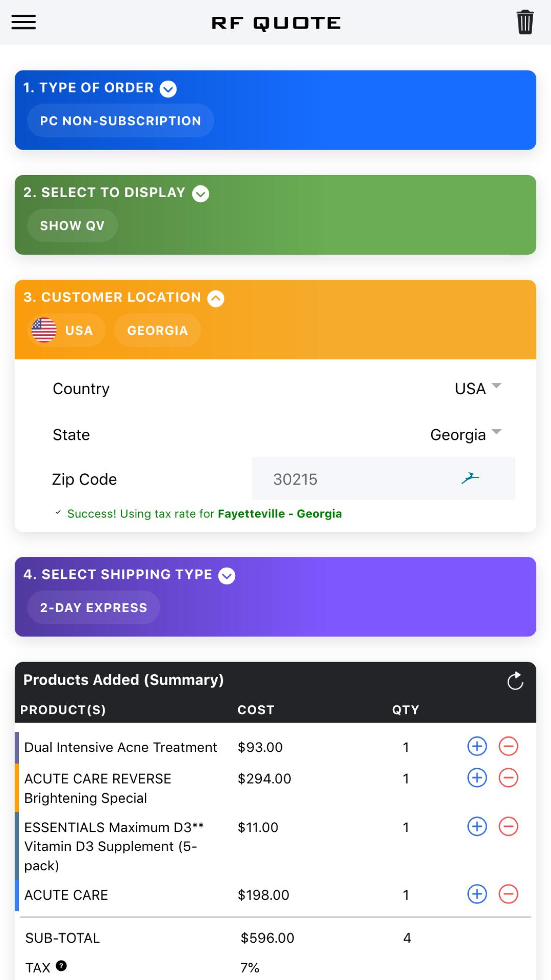This screenshot has height=980, width=551.
Task: Expand the Select Shipping Type section
Action: (227, 576)
